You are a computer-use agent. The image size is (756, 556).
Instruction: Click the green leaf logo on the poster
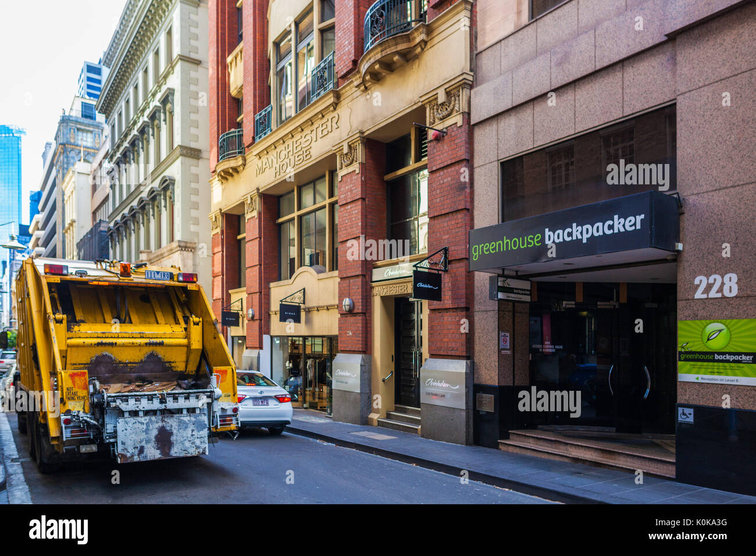tap(716, 336)
